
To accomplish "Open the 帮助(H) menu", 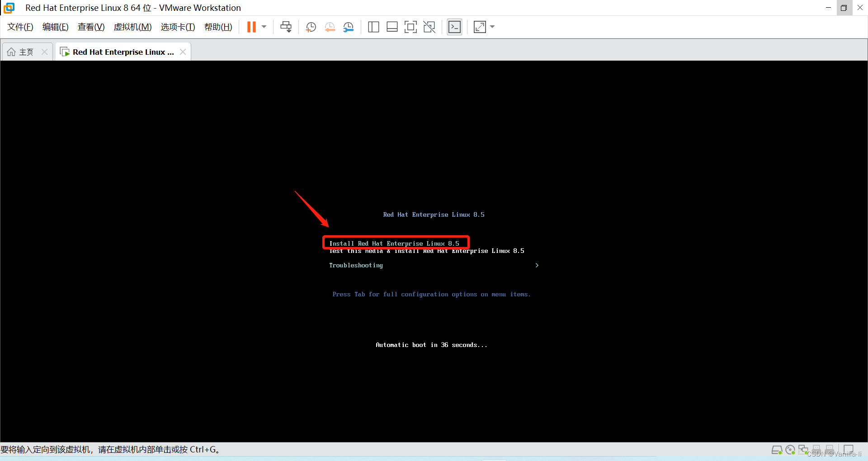I will point(218,27).
